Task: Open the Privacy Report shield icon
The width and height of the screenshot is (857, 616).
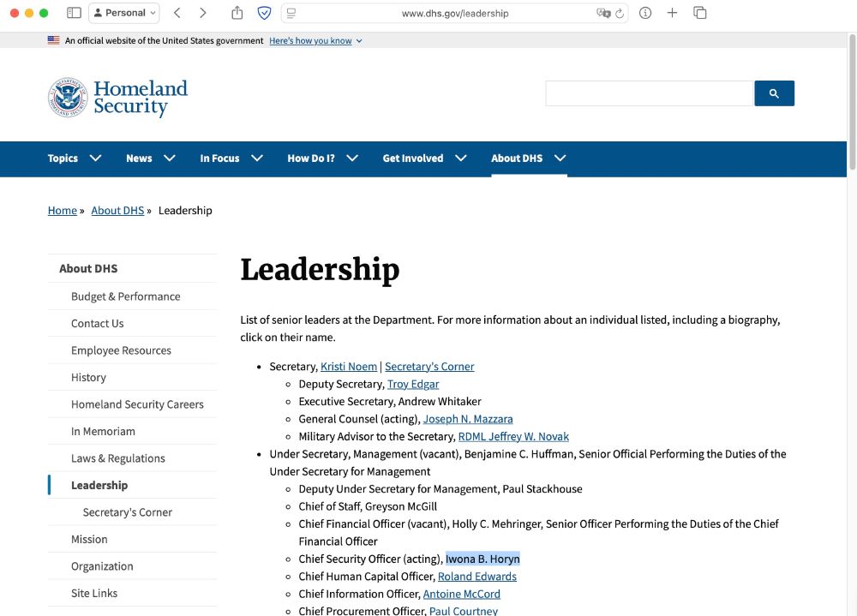Action: [x=264, y=13]
